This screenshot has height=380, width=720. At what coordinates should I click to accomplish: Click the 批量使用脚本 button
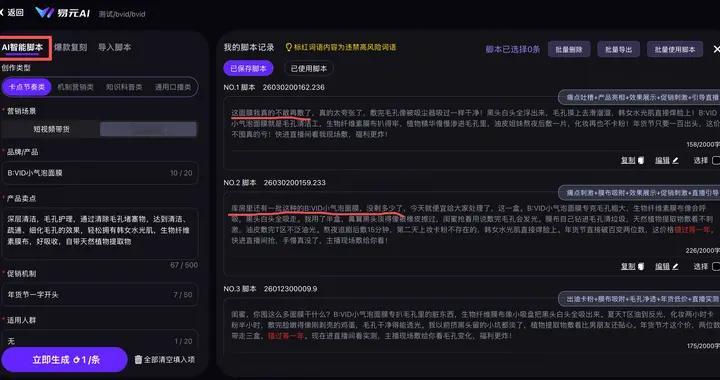click(x=675, y=50)
